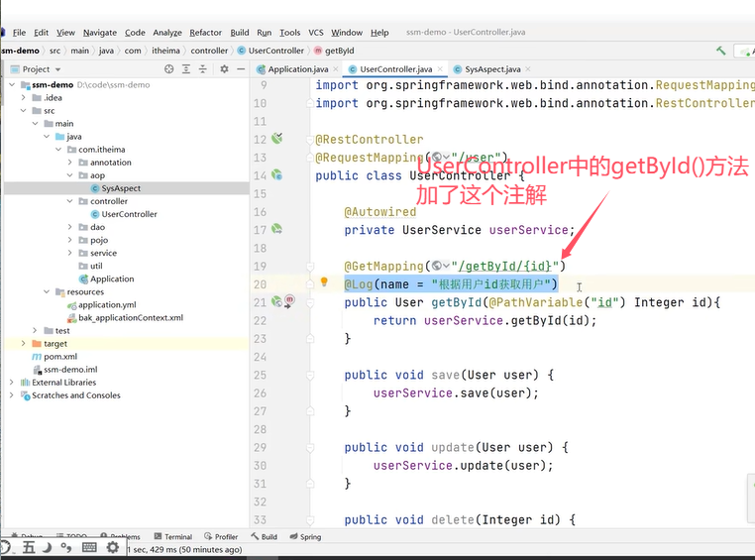Click getById in the breadcrumb bar
Screen dimensions: 755x560
pos(334,51)
